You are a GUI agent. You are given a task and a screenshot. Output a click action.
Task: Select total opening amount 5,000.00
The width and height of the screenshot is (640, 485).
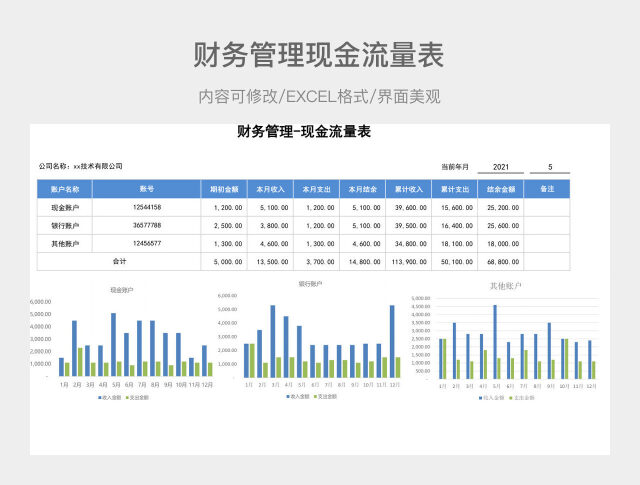point(228,262)
